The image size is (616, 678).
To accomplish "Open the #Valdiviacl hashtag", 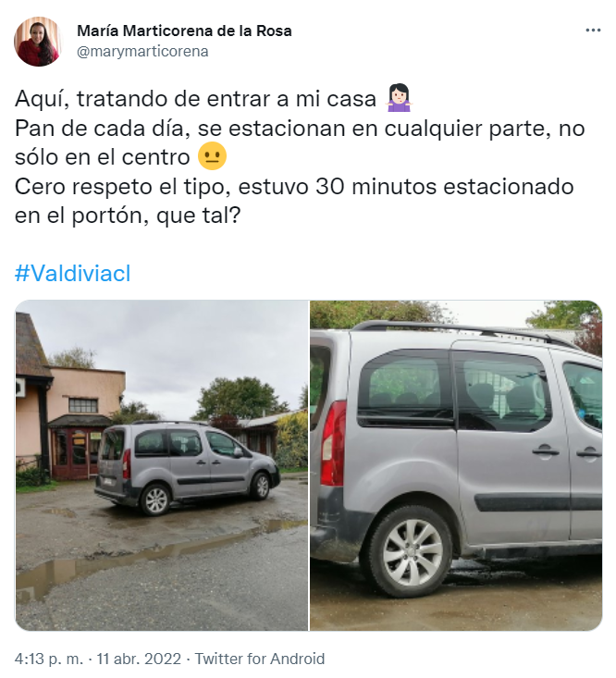I will pyautogui.click(x=73, y=273).
